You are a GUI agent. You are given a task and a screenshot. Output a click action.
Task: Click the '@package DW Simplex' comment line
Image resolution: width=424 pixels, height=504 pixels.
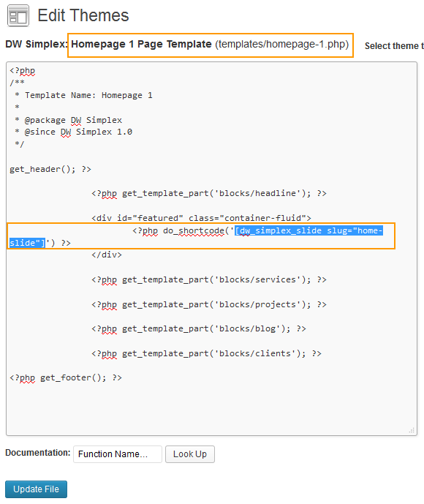point(69,120)
